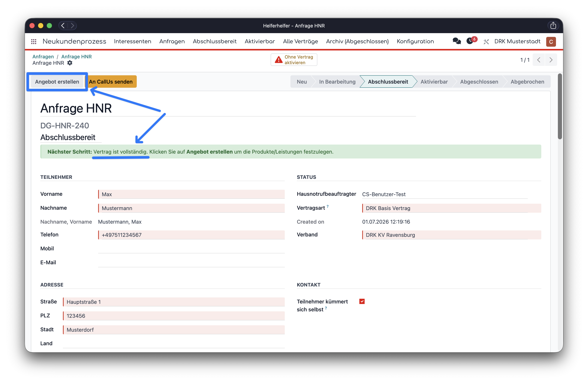Open the DRK Musterstadt company switcher
Viewport: 588px width, 384px height.
(517, 41)
